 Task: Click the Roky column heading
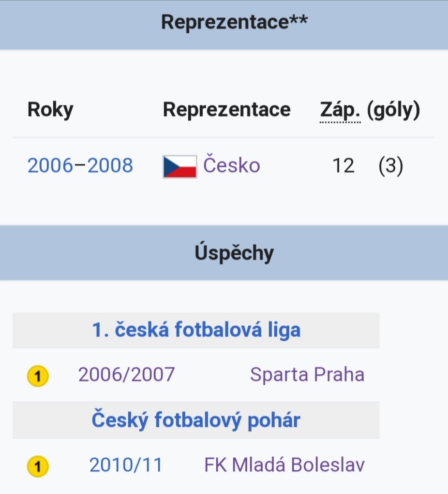(50, 110)
